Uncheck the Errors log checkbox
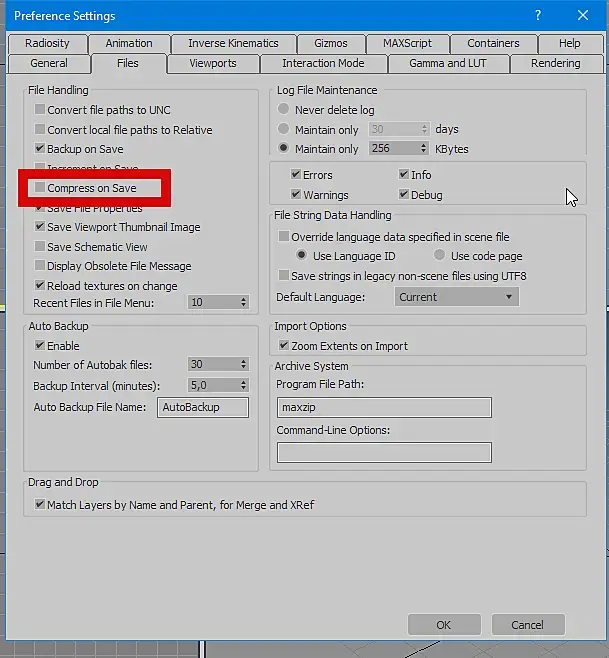The width and height of the screenshot is (609, 658). (x=296, y=174)
